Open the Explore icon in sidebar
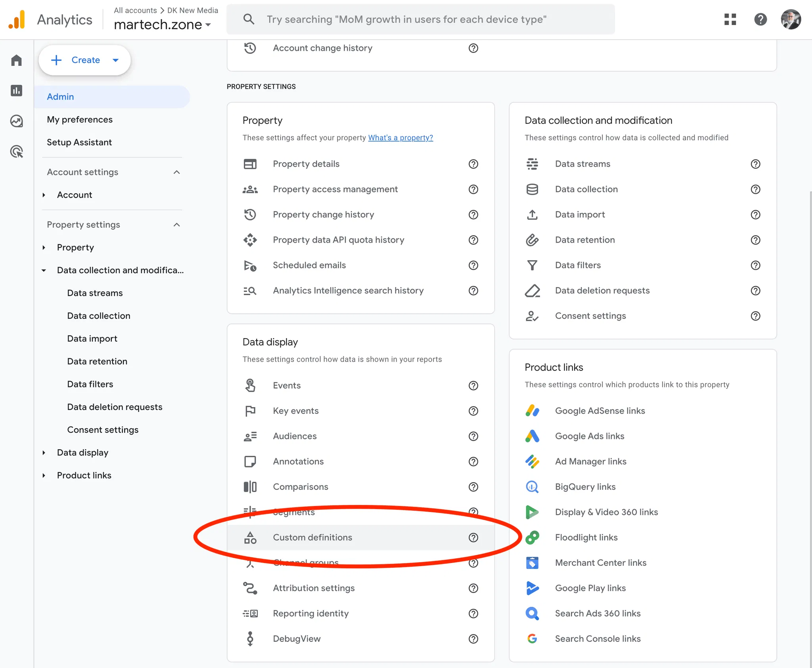The height and width of the screenshot is (668, 812). tap(16, 121)
